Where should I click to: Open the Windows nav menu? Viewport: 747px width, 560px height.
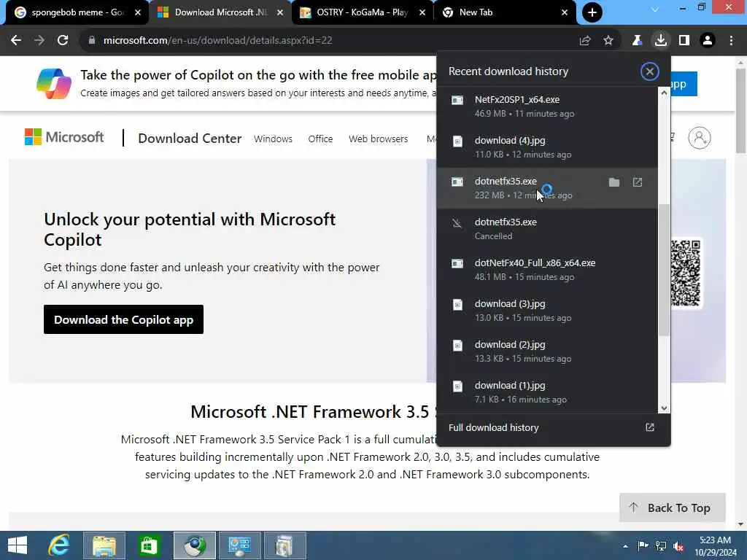point(273,139)
